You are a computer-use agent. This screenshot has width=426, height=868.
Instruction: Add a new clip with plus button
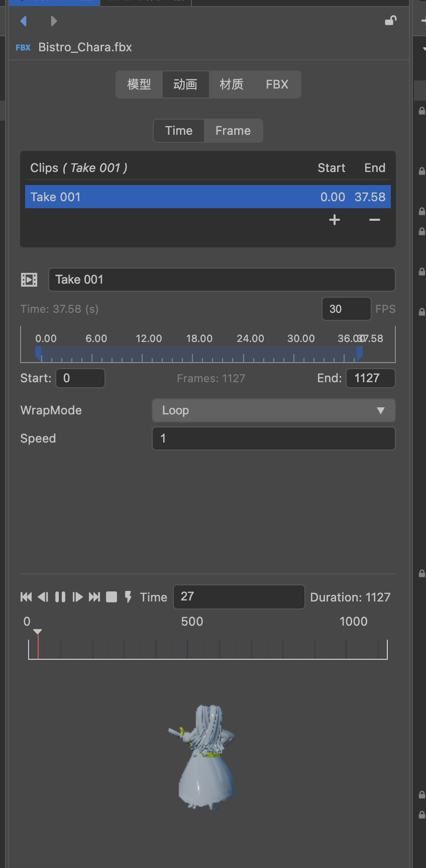(335, 220)
